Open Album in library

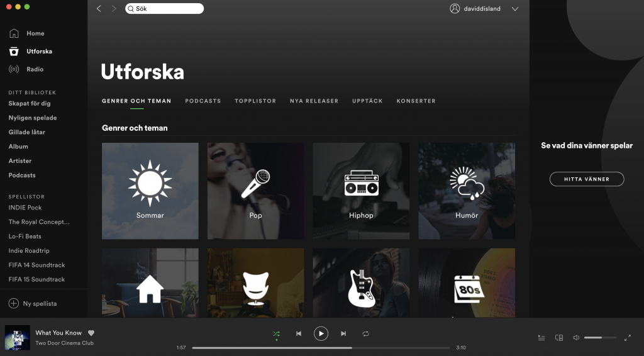tap(18, 147)
